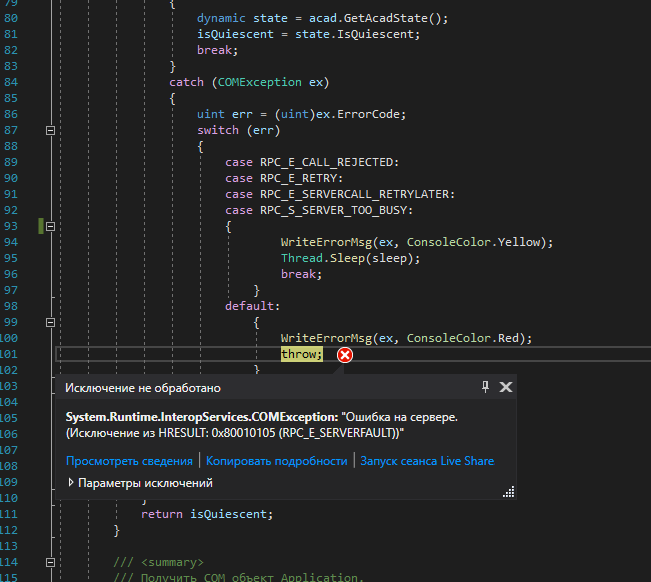Click the exception message text
651x582 pixels.
point(262,425)
